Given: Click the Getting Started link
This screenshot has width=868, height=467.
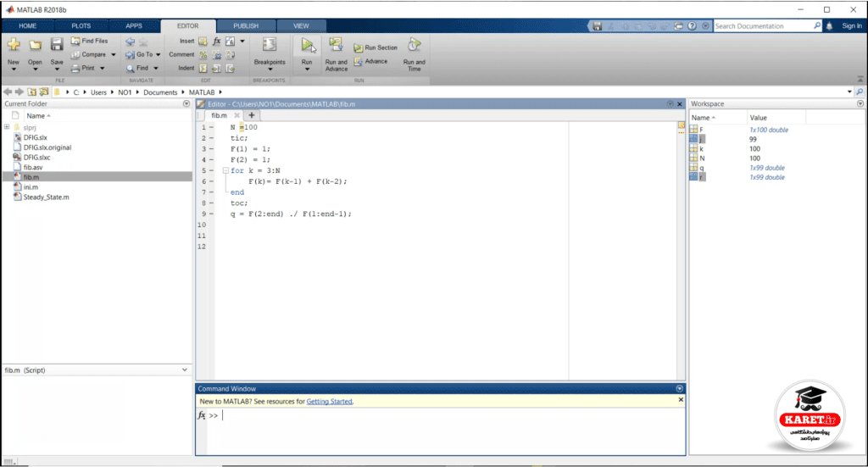Looking at the screenshot, I should (330, 401).
